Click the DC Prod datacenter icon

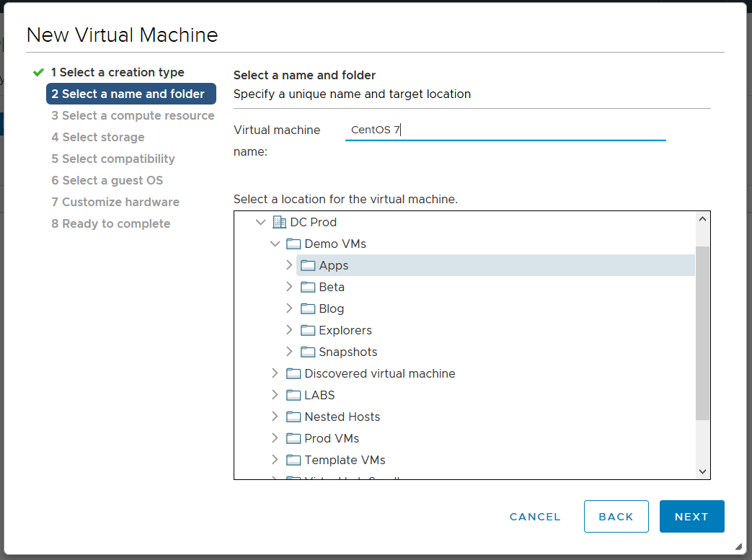[x=279, y=222]
